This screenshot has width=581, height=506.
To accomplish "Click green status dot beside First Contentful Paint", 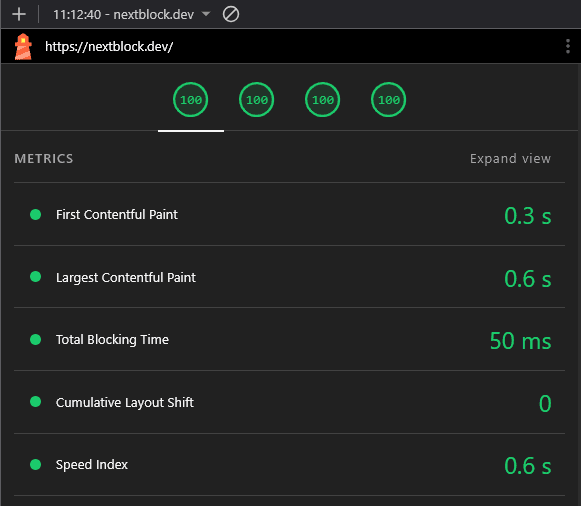I will point(36,214).
